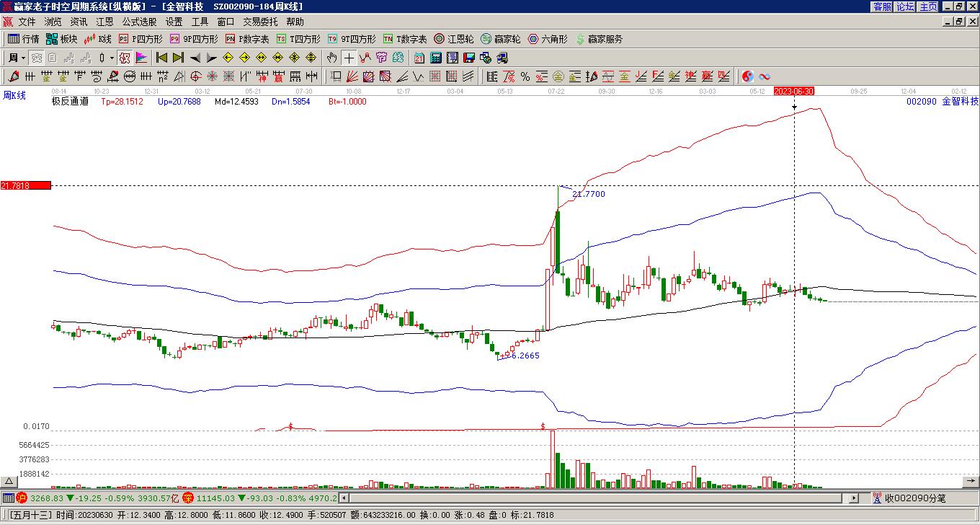The image size is (980, 525).
Task: Toggle the crosshair cursor
Action: click(x=349, y=58)
